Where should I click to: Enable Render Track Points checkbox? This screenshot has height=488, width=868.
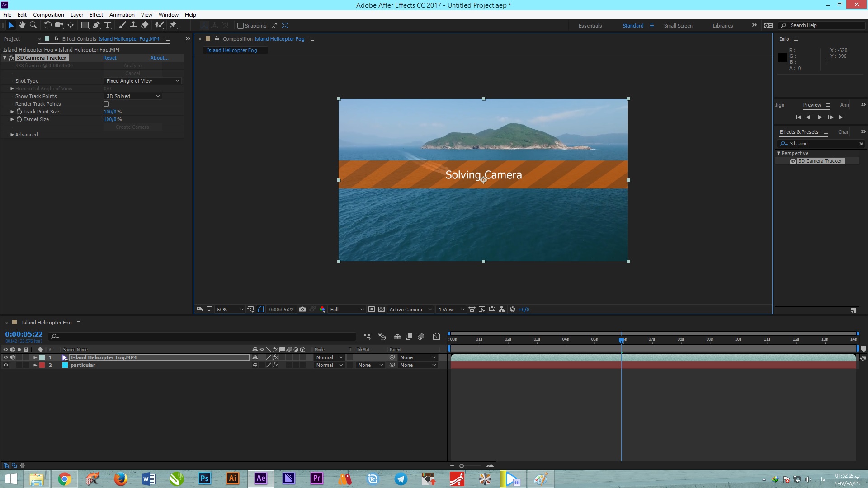[x=106, y=103]
